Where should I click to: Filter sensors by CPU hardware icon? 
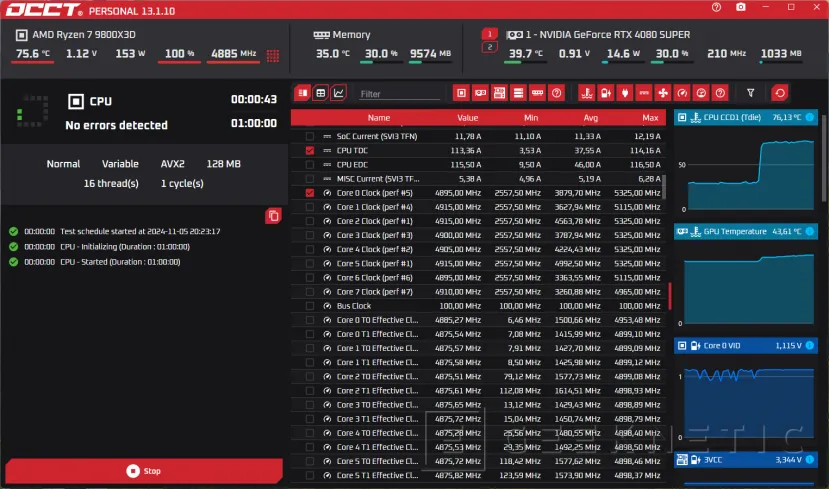[x=462, y=93]
